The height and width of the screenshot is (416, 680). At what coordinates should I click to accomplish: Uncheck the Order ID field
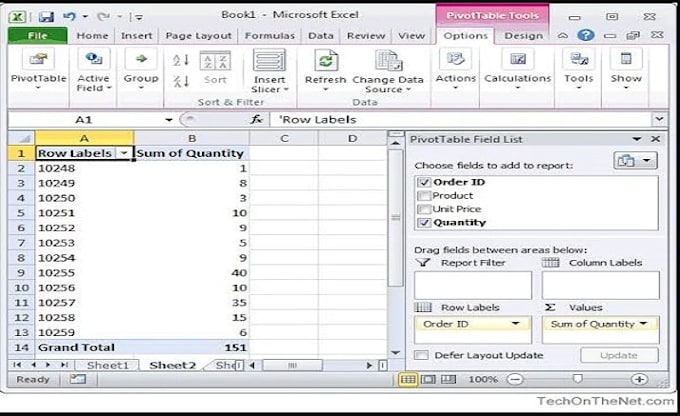click(x=424, y=182)
